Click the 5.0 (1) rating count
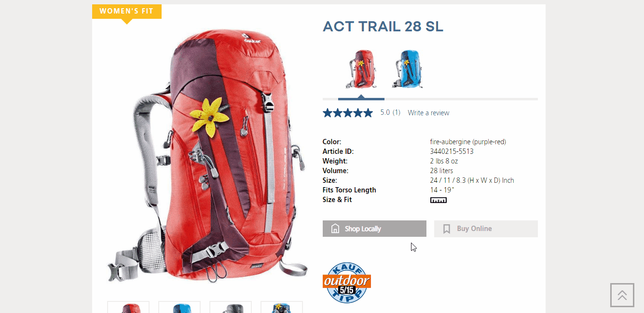644x313 pixels. 390,112
